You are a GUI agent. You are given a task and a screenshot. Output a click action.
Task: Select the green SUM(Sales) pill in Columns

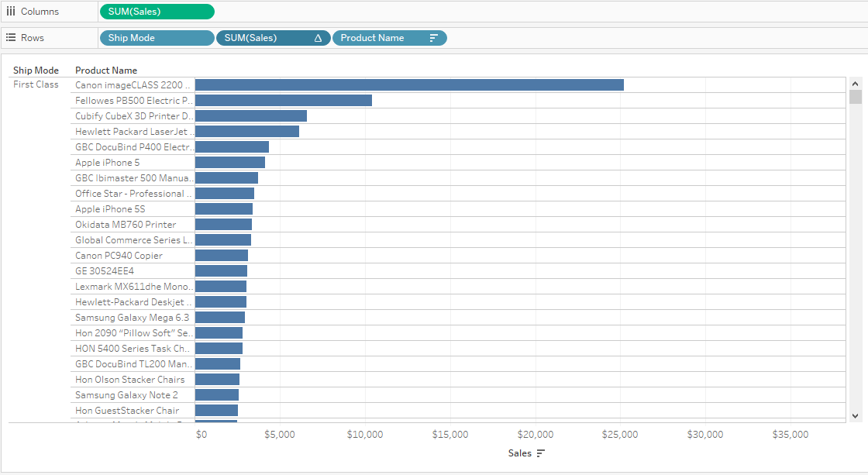[x=157, y=12]
